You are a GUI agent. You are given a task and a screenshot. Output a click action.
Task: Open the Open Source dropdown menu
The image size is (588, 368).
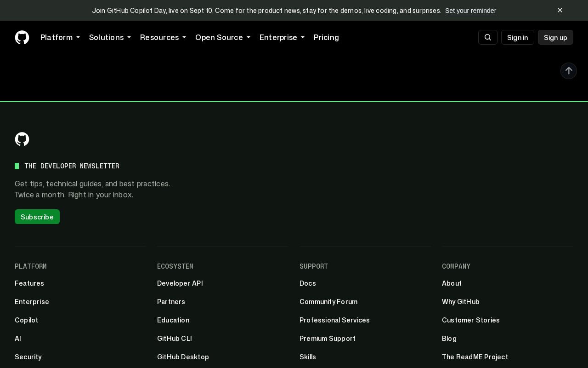click(x=223, y=37)
